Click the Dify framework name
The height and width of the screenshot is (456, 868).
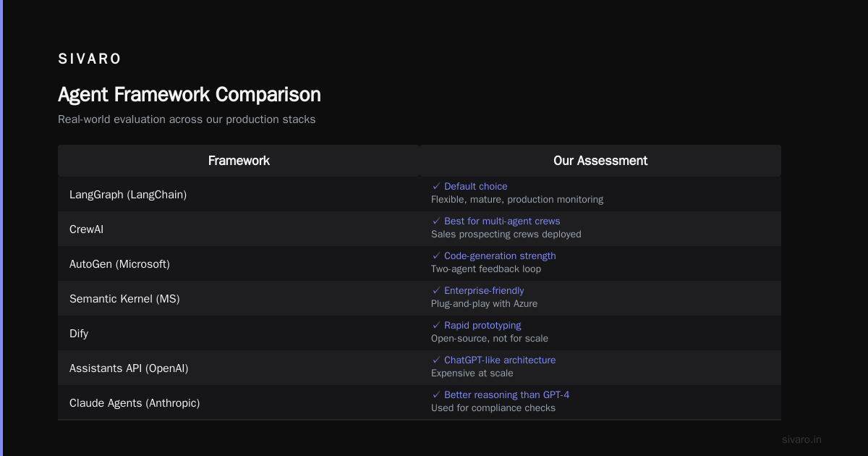[x=79, y=334]
